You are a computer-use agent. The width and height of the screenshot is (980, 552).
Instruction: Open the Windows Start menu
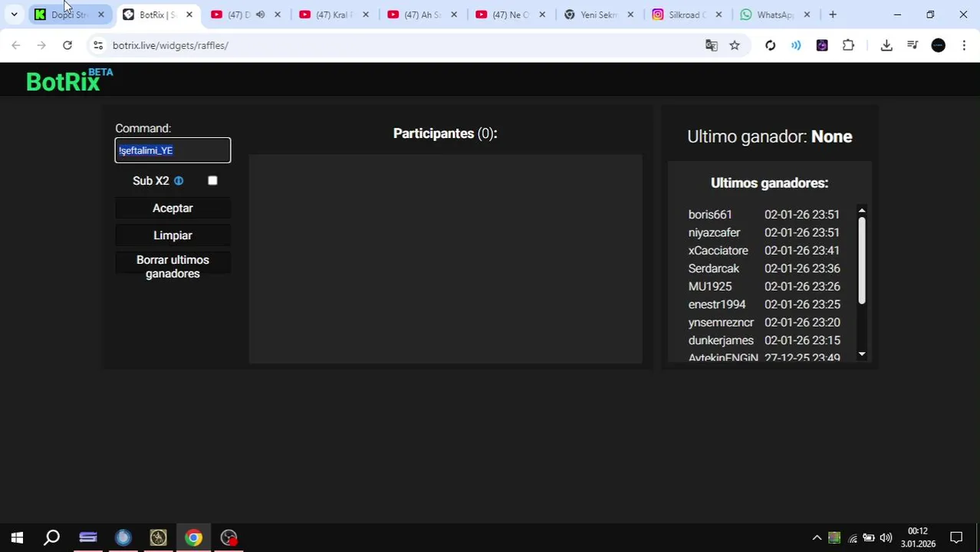17,537
